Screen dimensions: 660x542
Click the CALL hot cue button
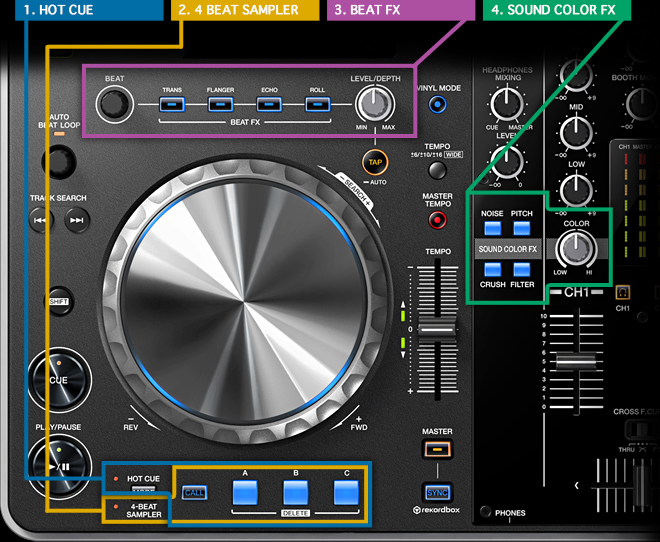click(194, 493)
